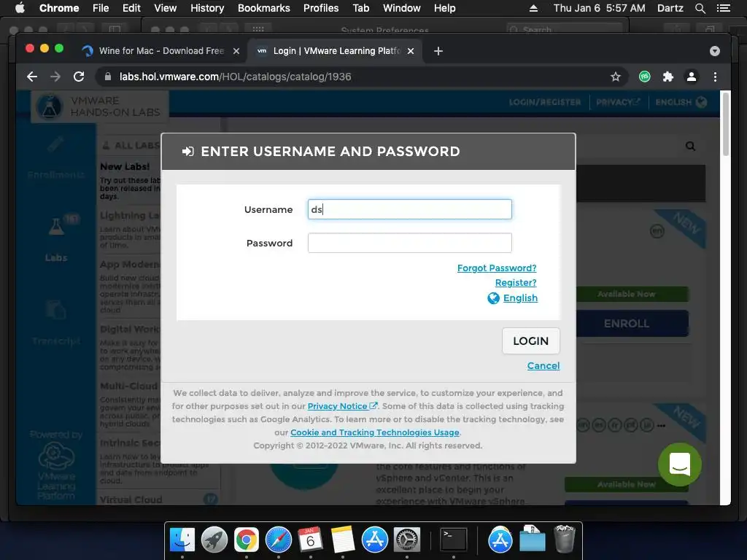Open the Downloads folder in Dock

[x=532, y=540]
